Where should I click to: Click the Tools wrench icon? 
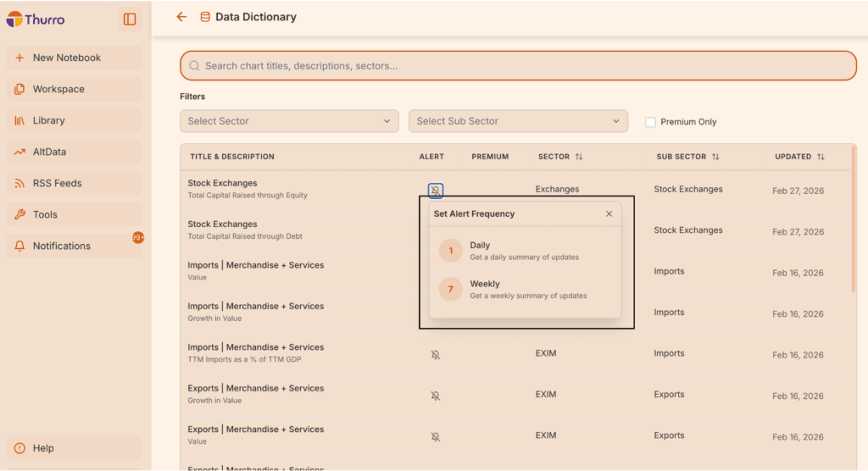click(x=20, y=214)
